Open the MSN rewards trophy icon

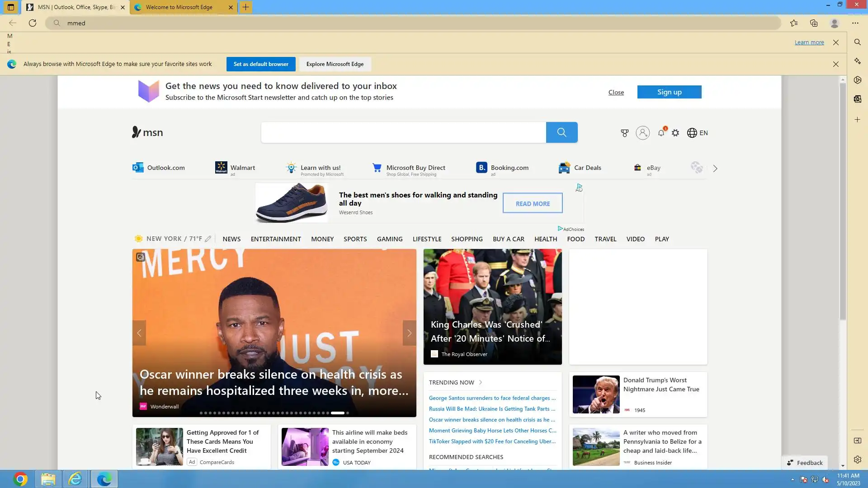(624, 133)
